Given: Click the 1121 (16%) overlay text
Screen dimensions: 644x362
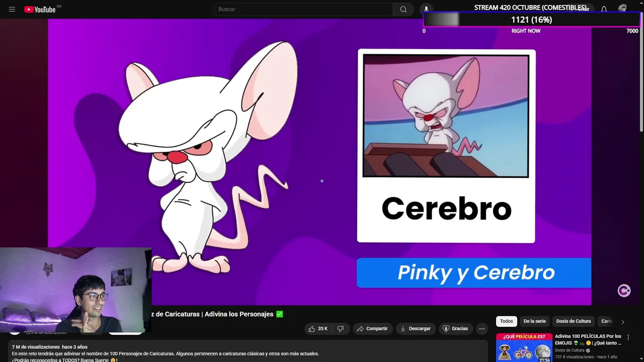Looking at the screenshot, I should tap(531, 20).
